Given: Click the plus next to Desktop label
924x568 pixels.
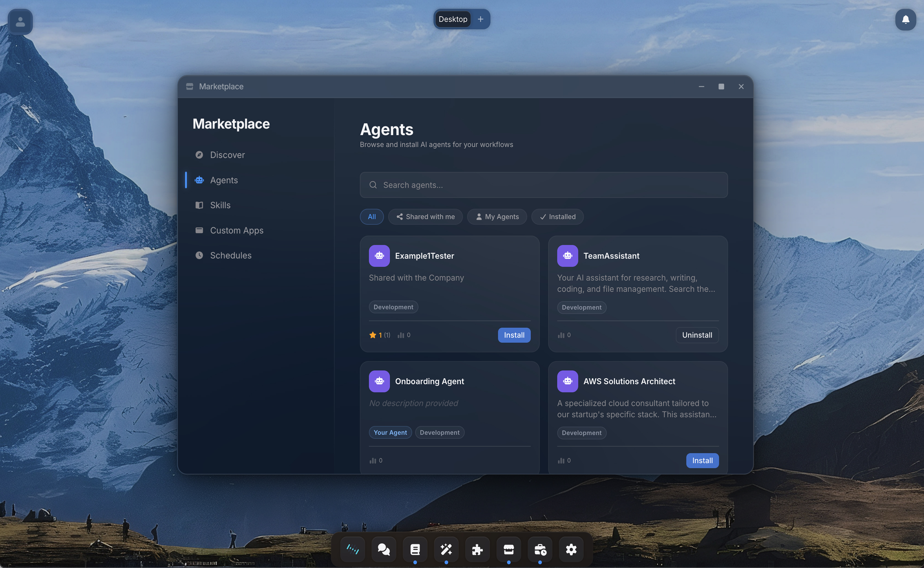Looking at the screenshot, I should (x=480, y=19).
